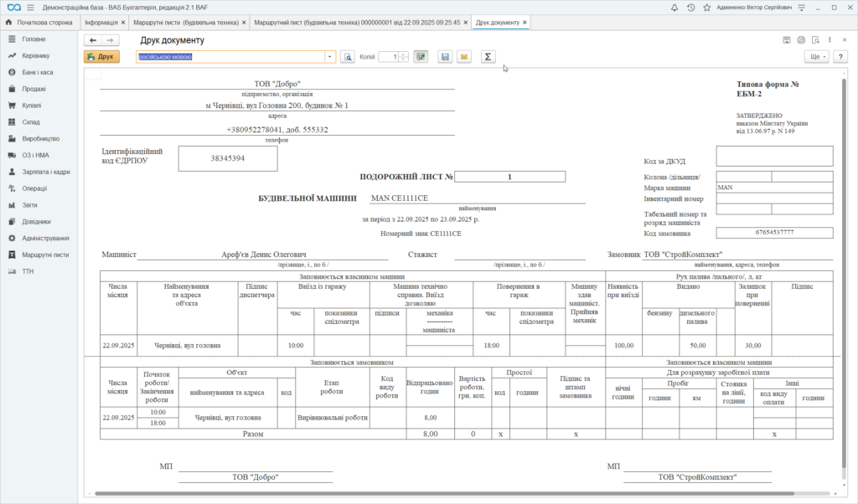
Task: Select cell Вирівнювальні роботи
Action: point(332,418)
